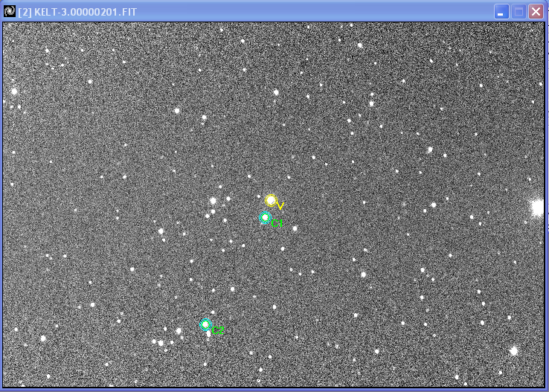This screenshot has height=392, width=549.
Task: Minimize the KELT-3 image window
Action: pyautogui.click(x=501, y=11)
